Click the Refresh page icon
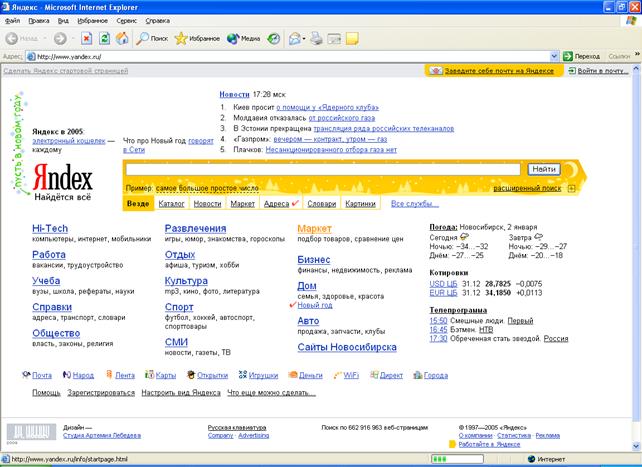 [x=105, y=39]
